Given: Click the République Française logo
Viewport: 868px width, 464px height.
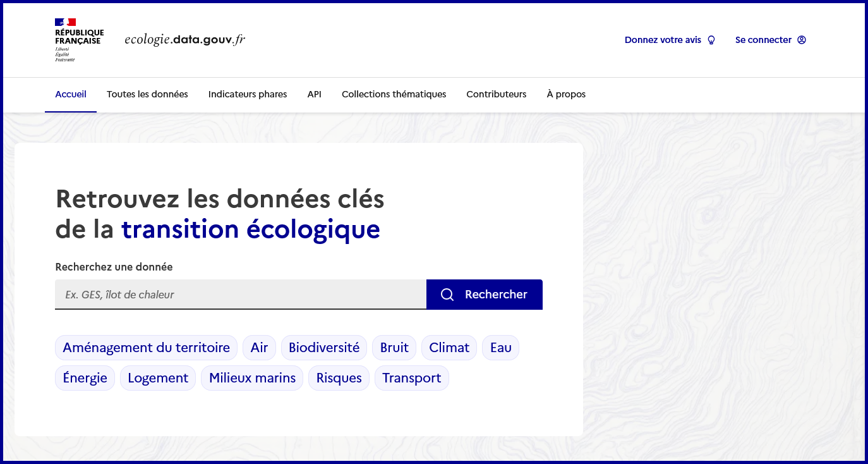Looking at the screenshot, I should tap(79, 40).
